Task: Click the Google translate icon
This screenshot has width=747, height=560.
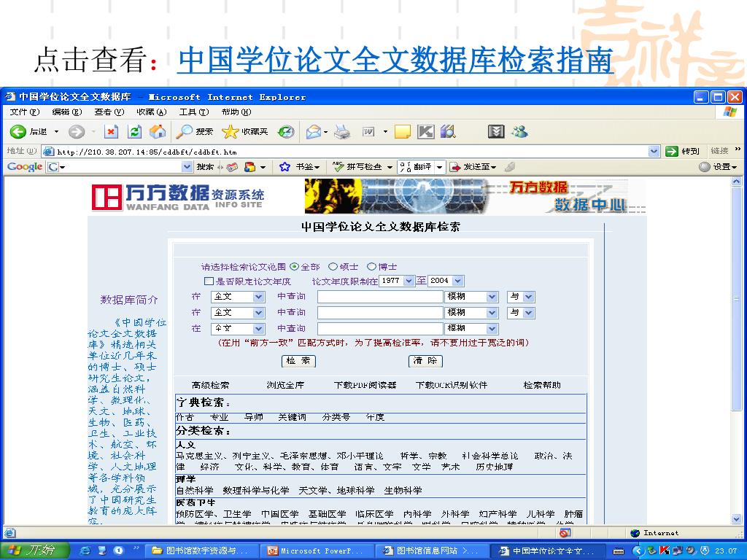Action: pyautogui.click(x=406, y=167)
